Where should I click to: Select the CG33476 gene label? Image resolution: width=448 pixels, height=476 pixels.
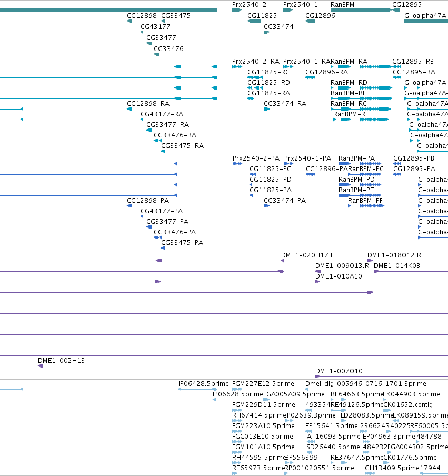pos(168,49)
